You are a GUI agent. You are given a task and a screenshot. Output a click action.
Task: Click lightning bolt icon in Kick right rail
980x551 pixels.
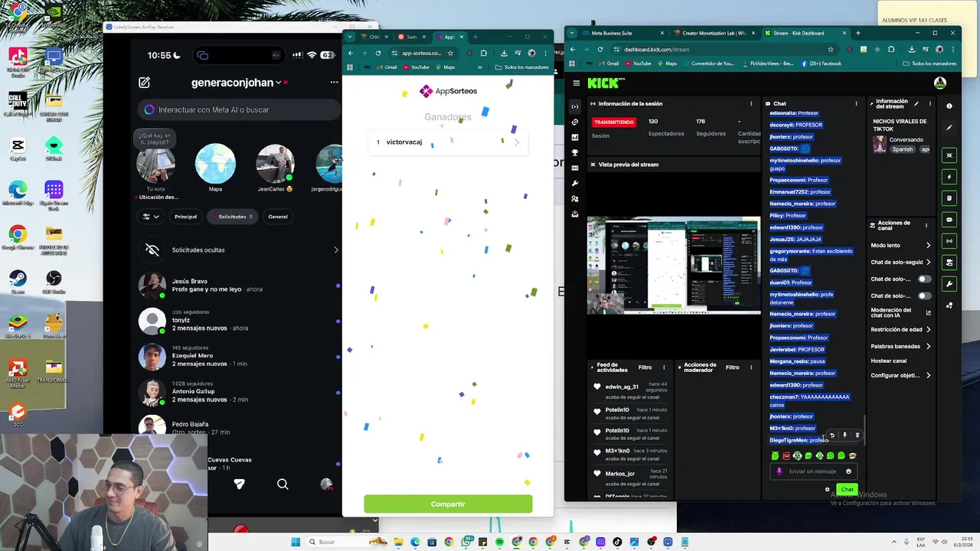click(x=949, y=177)
